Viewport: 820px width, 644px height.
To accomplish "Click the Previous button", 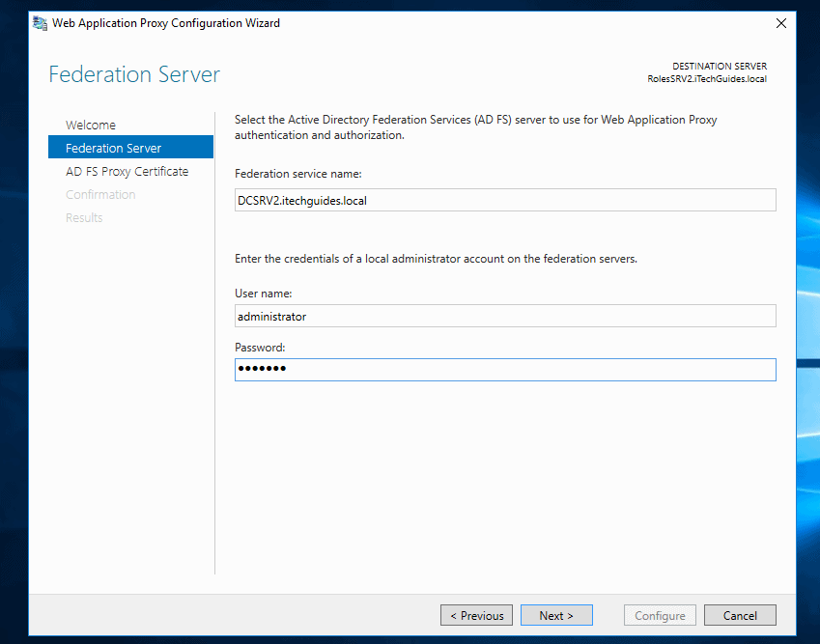I will tap(476, 615).
